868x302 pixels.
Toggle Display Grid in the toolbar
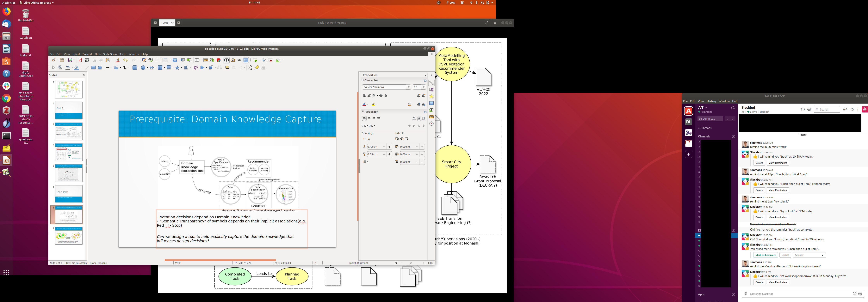[158, 60]
